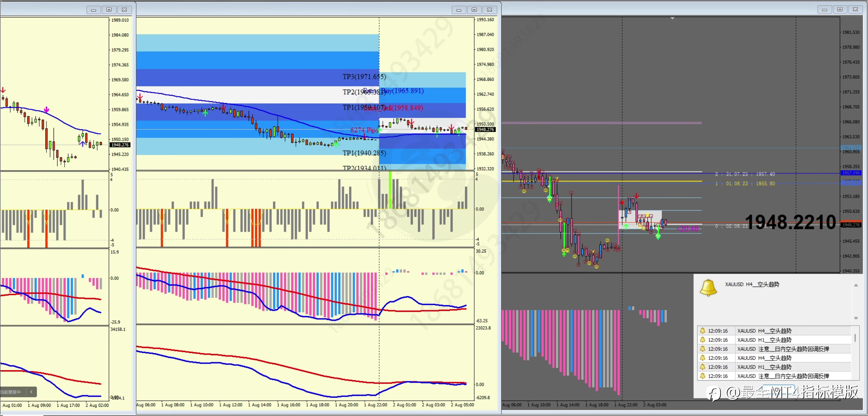Click bell icon of first alert row
The height and width of the screenshot is (416, 868).
pyautogui.click(x=702, y=331)
